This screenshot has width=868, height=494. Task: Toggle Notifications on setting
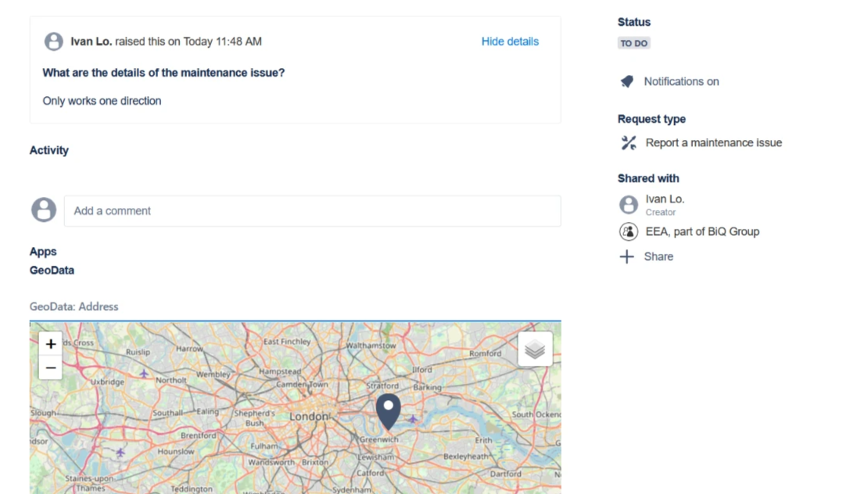click(x=681, y=81)
